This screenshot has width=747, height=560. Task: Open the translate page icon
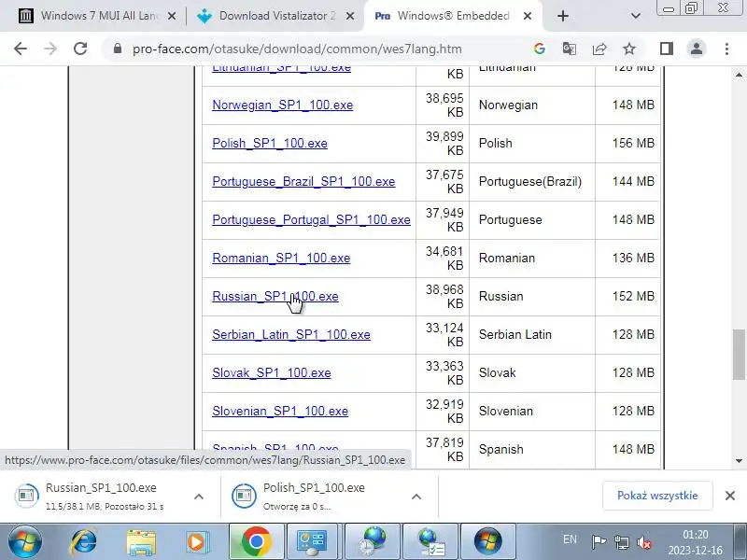click(x=570, y=49)
